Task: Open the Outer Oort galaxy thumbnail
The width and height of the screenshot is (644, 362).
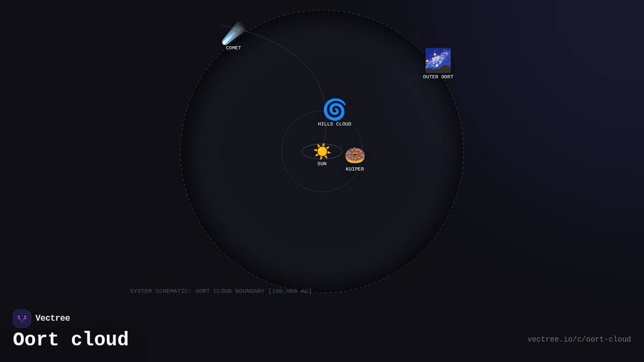Action: 438,60
